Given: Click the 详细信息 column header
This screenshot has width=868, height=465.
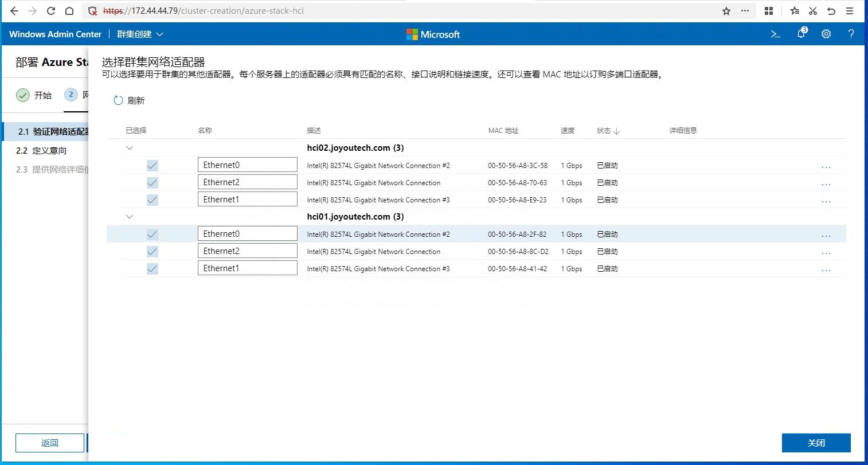Looking at the screenshot, I should 683,131.
